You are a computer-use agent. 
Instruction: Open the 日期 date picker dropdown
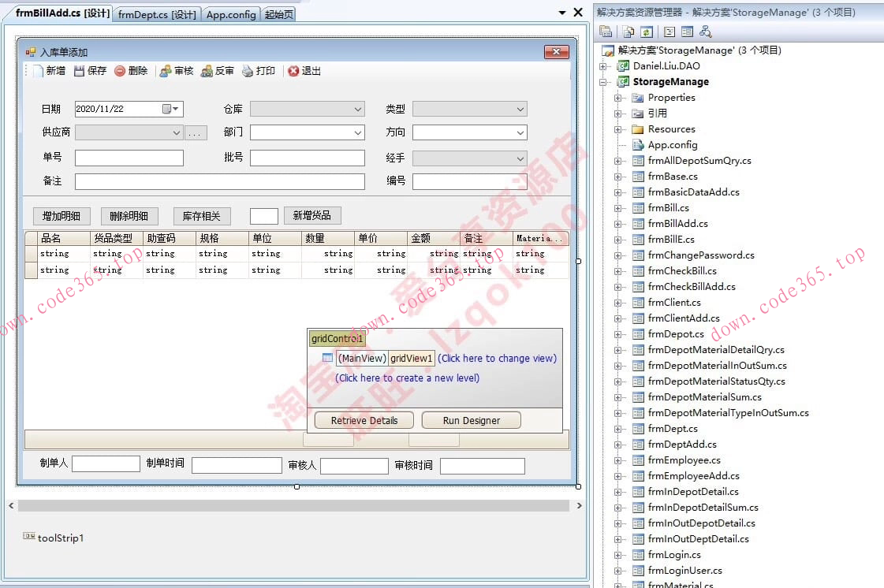point(176,110)
